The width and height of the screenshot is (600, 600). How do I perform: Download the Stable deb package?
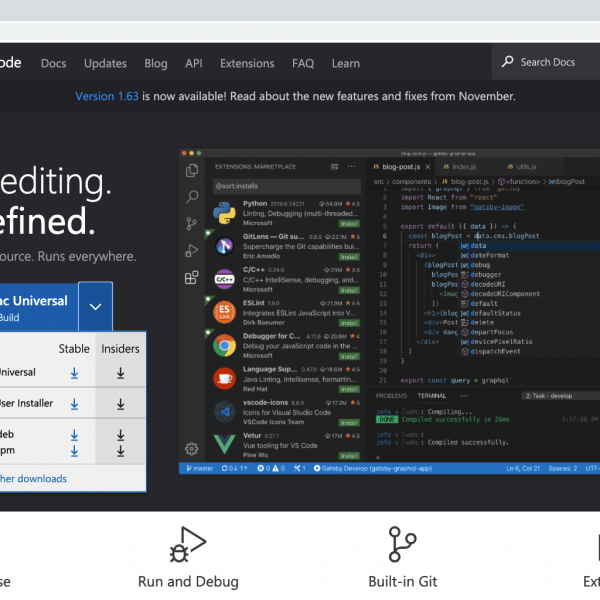tap(74, 435)
